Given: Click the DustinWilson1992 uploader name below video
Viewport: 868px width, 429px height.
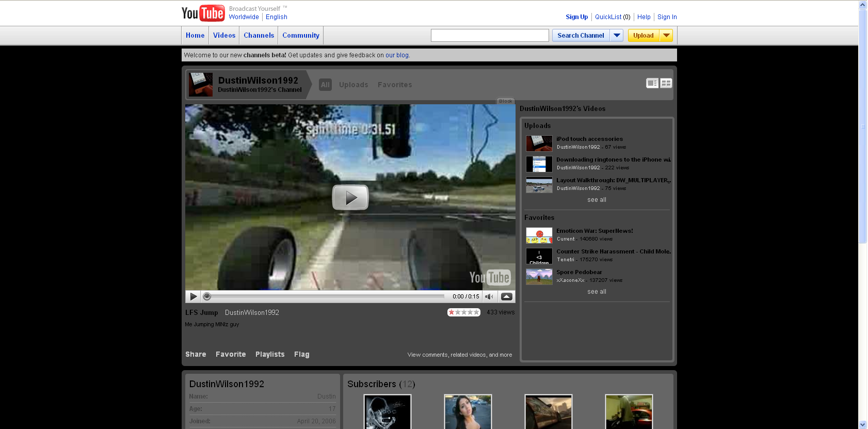Looking at the screenshot, I should pyautogui.click(x=252, y=312).
